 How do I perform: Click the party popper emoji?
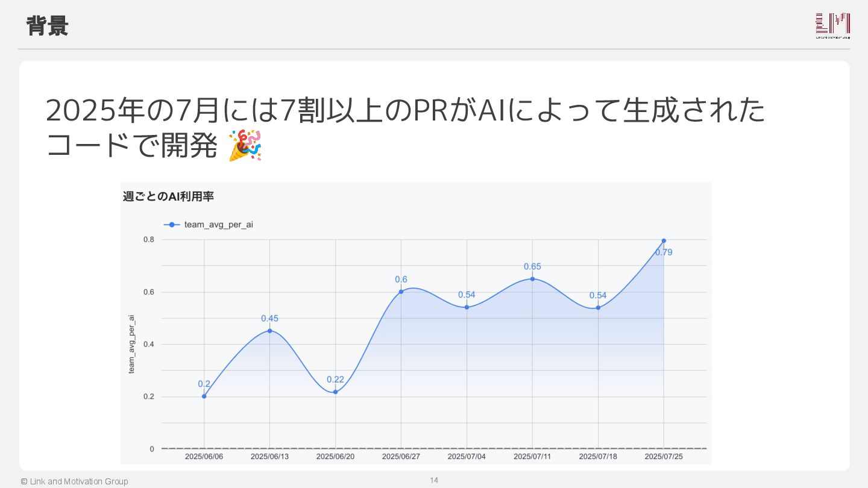click(245, 145)
